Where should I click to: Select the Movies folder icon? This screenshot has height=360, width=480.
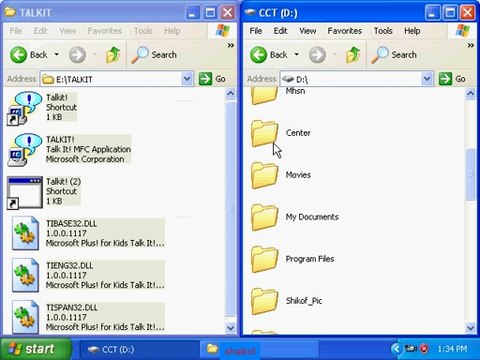(264, 175)
